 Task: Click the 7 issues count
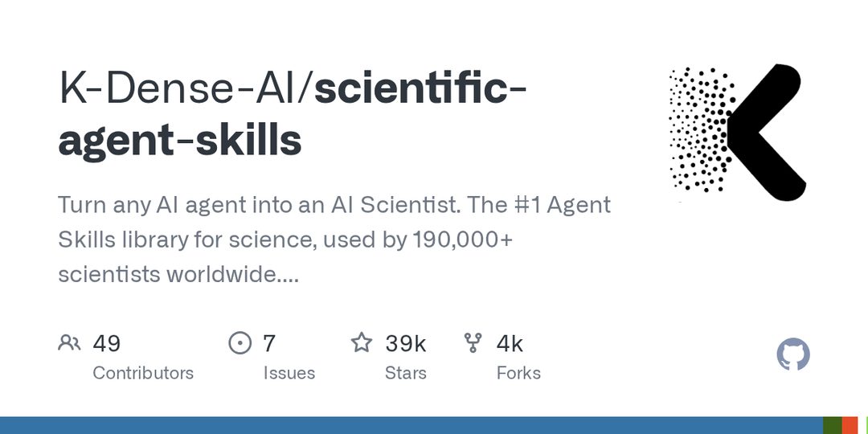tap(269, 343)
